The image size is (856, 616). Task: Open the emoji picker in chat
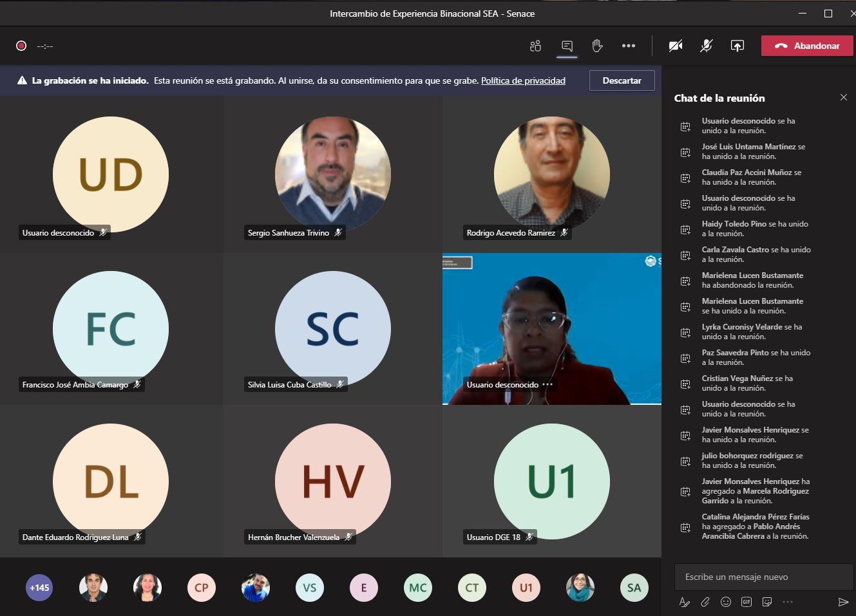[726, 602]
